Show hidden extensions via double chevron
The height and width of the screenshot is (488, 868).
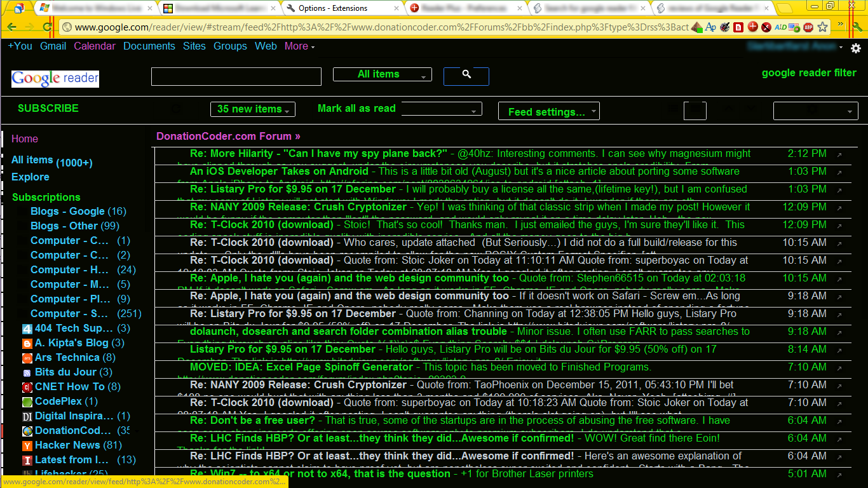click(841, 25)
